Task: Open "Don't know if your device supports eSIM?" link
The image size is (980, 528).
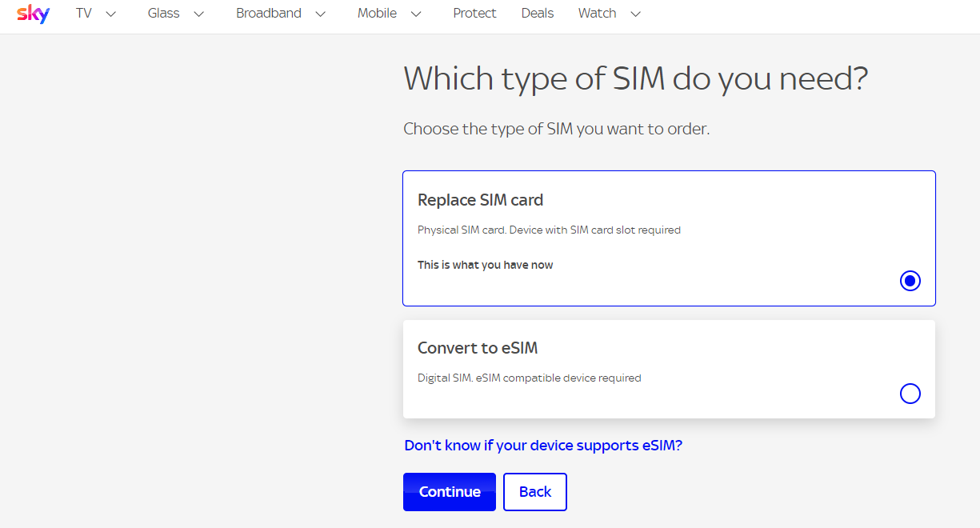Action: [x=543, y=446]
